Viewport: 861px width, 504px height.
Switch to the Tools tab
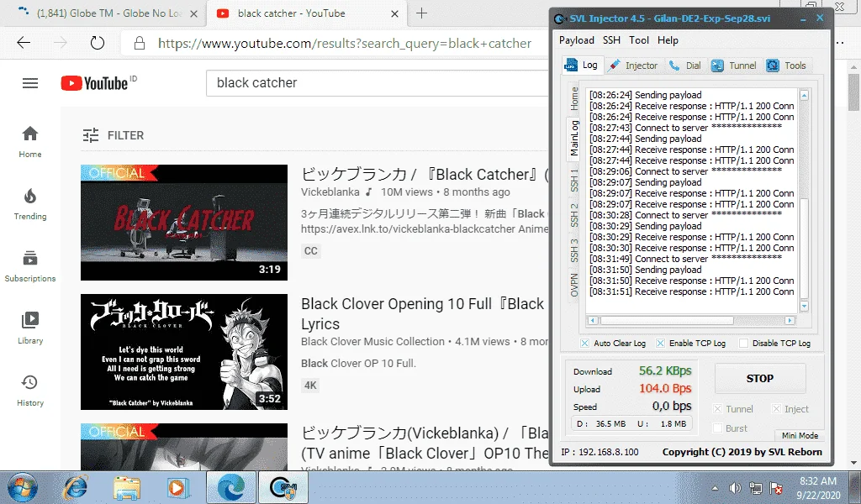tap(786, 66)
